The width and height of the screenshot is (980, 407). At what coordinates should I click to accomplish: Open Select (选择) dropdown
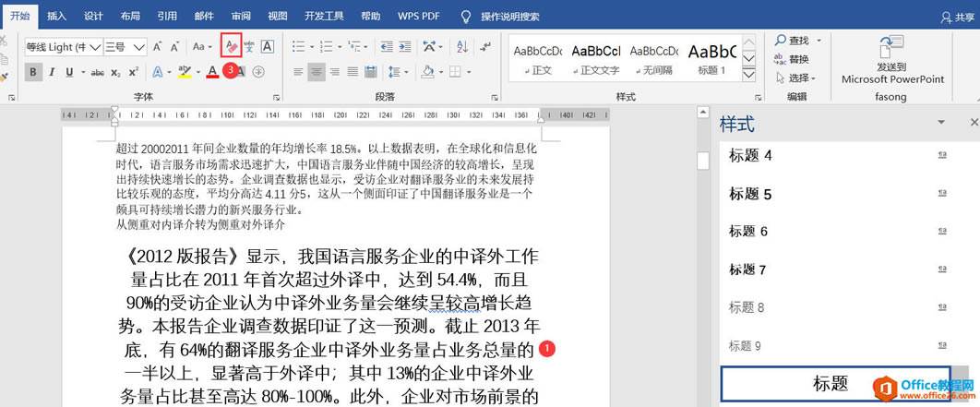(x=795, y=78)
